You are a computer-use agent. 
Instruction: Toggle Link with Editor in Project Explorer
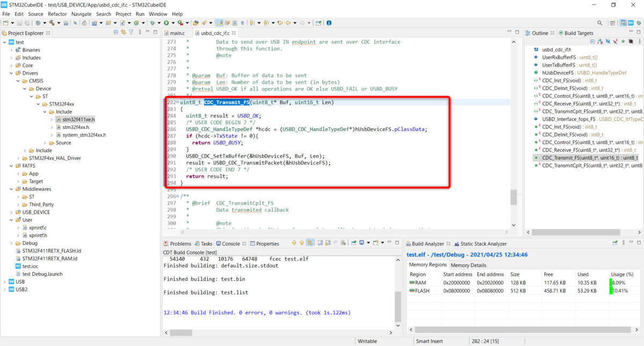coord(123,33)
